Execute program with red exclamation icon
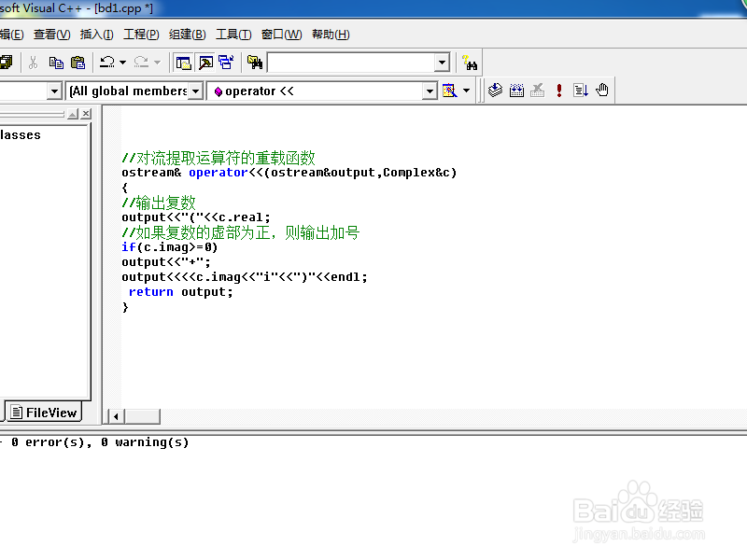Image resolution: width=747 pixels, height=560 pixels. [558, 90]
